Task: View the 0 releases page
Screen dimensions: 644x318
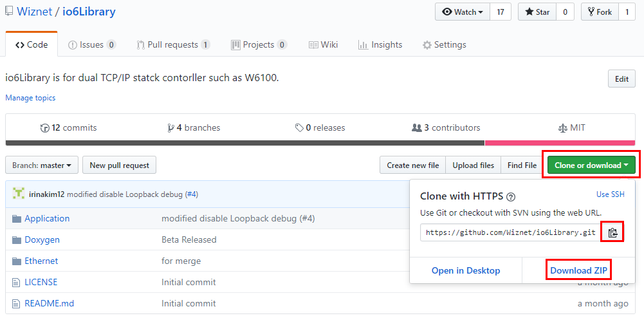Action: (x=320, y=127)
